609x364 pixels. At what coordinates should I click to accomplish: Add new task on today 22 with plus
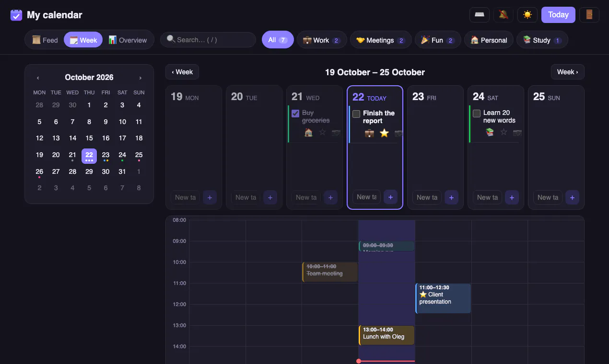point(390,197)
